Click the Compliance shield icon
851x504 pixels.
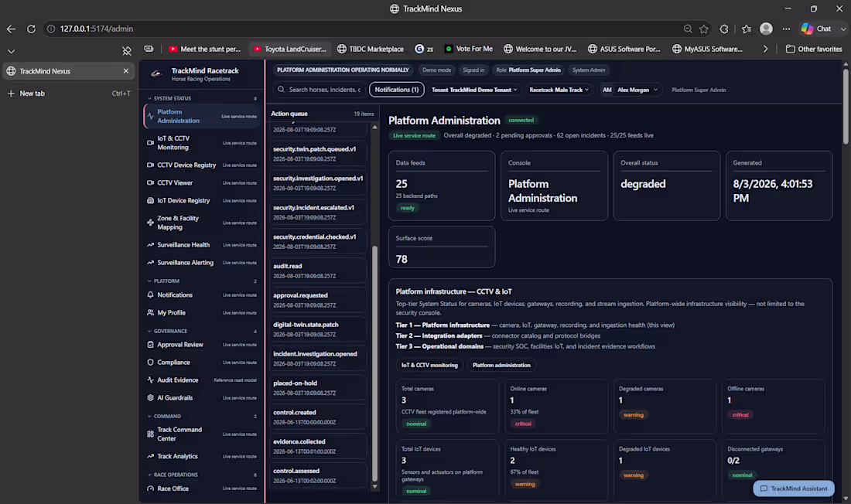[x=150, y=362]
